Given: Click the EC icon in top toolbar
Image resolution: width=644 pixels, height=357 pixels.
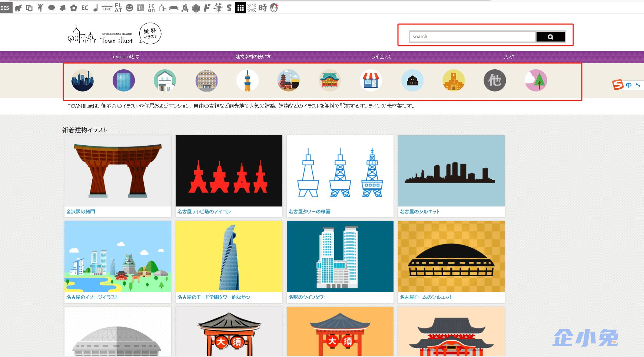Looking at the screenshot, I should [85, 8].
